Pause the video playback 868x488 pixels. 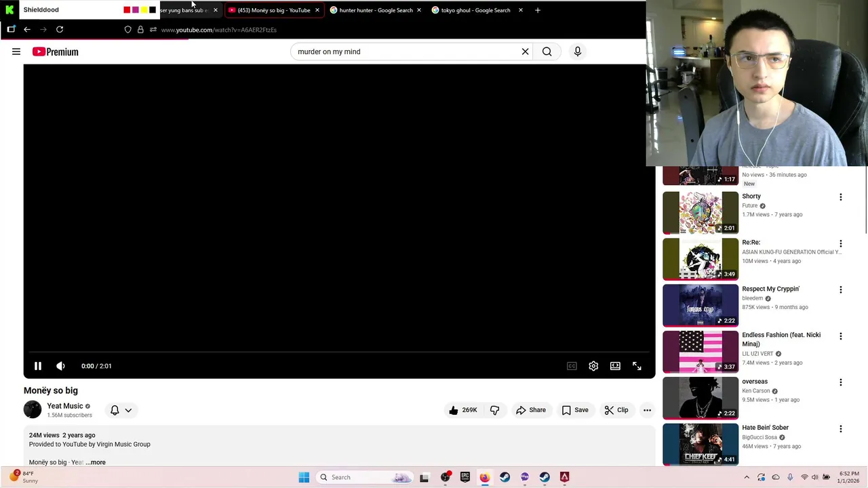tap(38, 366)
